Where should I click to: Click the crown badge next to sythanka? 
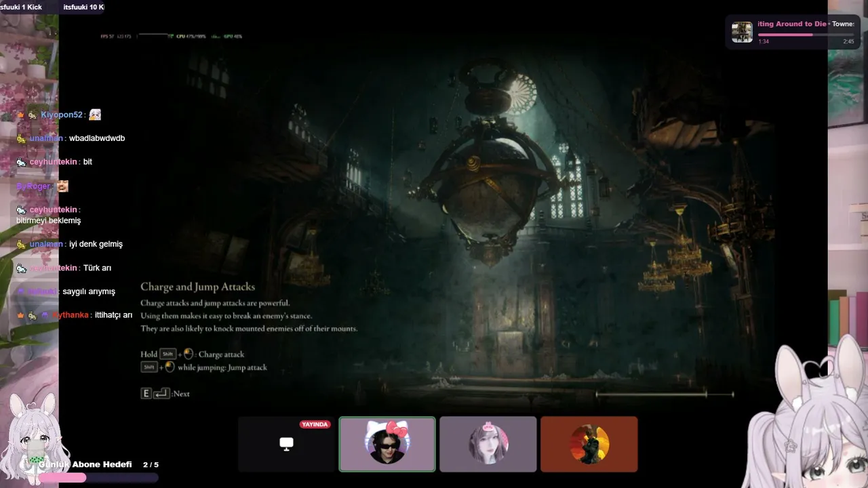(21, 315)
